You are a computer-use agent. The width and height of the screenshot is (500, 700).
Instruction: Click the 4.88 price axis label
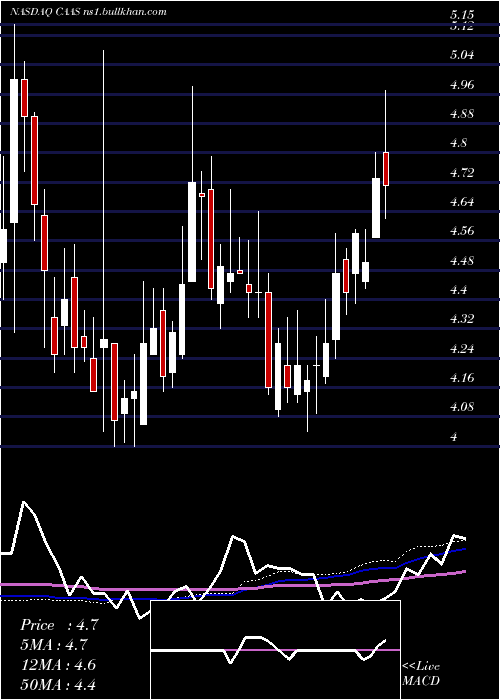462,114
